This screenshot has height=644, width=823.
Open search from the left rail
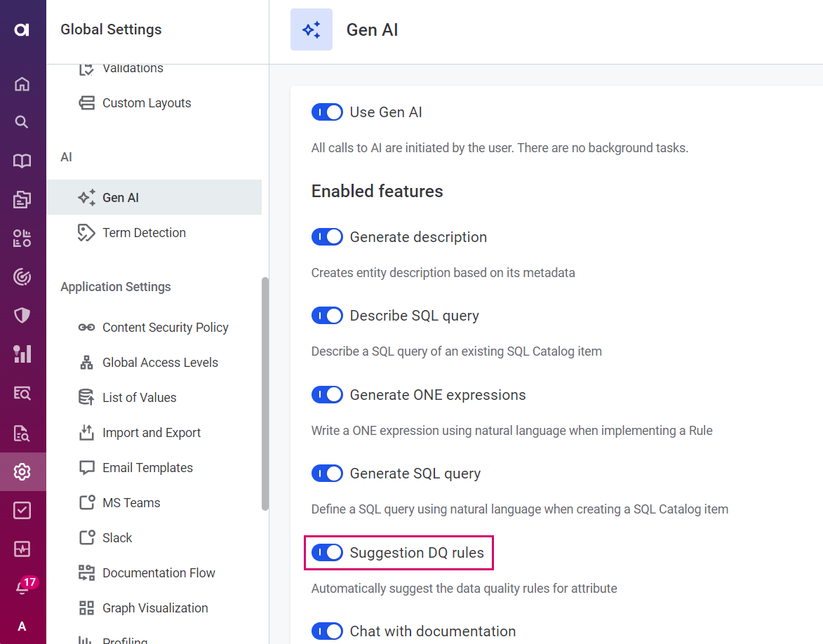point(22,123)
